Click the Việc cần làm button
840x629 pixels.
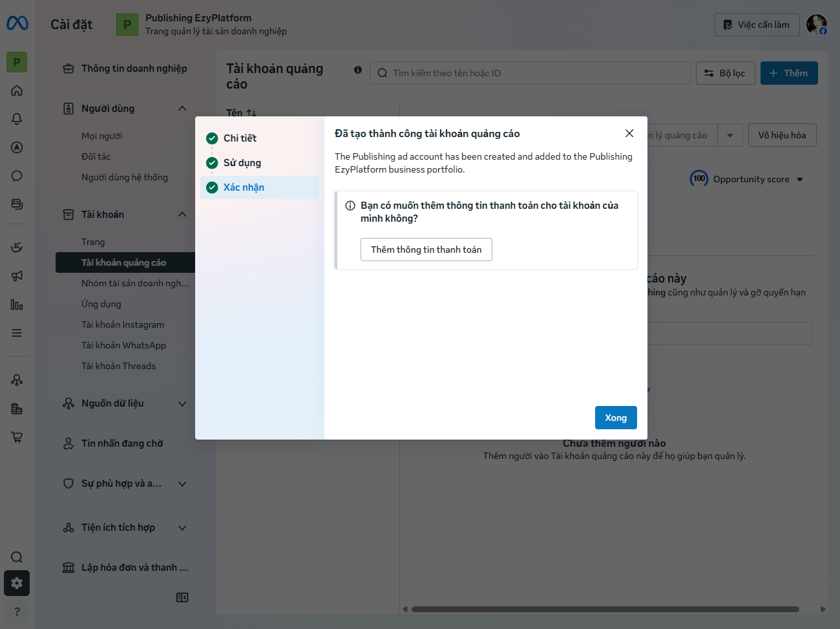(757, 25)
